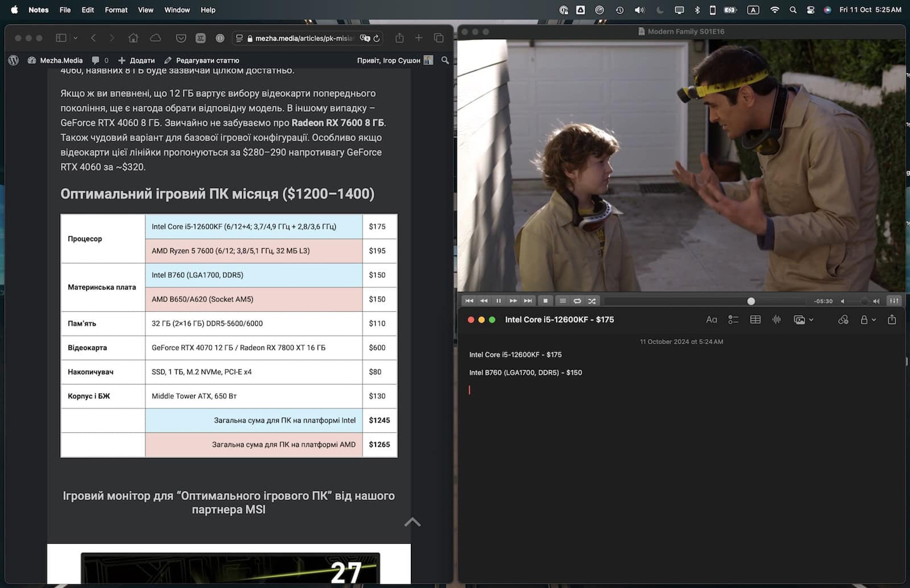Show the Safari tab overview

[x=439, y=38]
